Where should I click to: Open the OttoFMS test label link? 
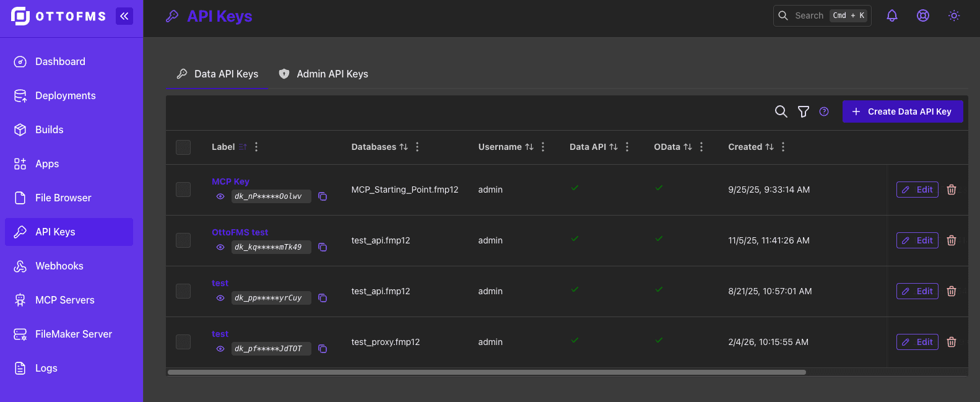[x=240, y=232]
